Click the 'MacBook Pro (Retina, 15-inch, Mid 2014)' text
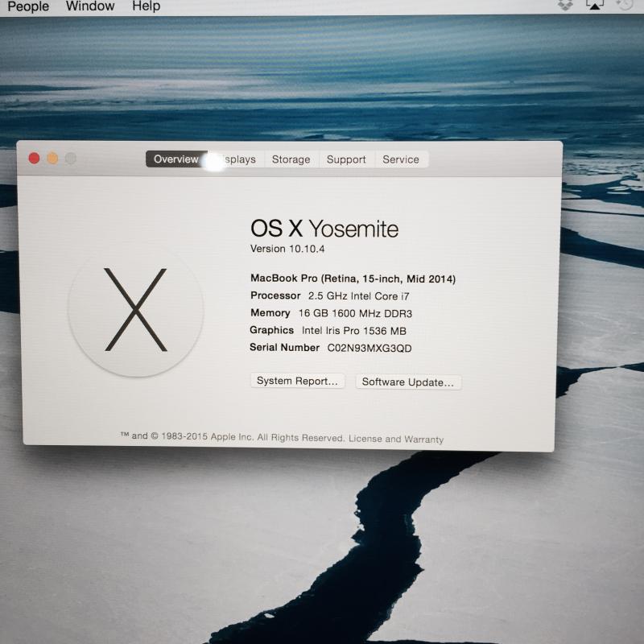 (353, 279)
